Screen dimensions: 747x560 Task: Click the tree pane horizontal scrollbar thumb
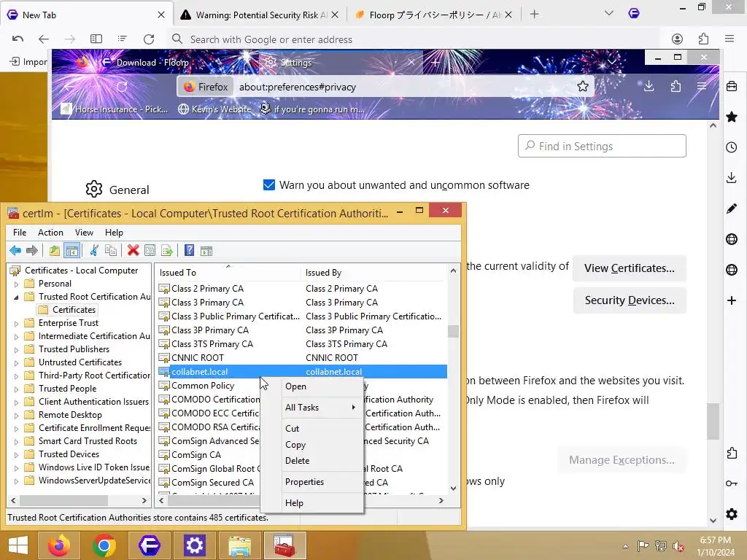(x=63, y=500)
